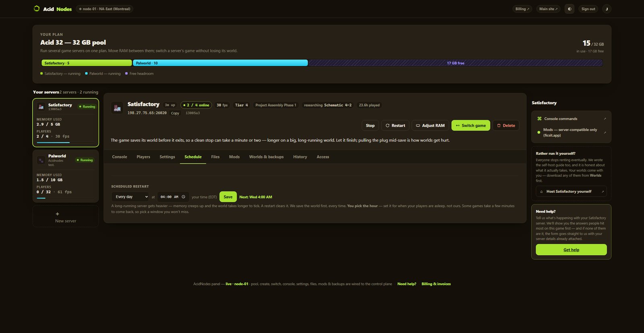This screenshot has width=644, height=333.
Task: Toggle the dark/light theme icon button
Action: (x=569, y=9)
